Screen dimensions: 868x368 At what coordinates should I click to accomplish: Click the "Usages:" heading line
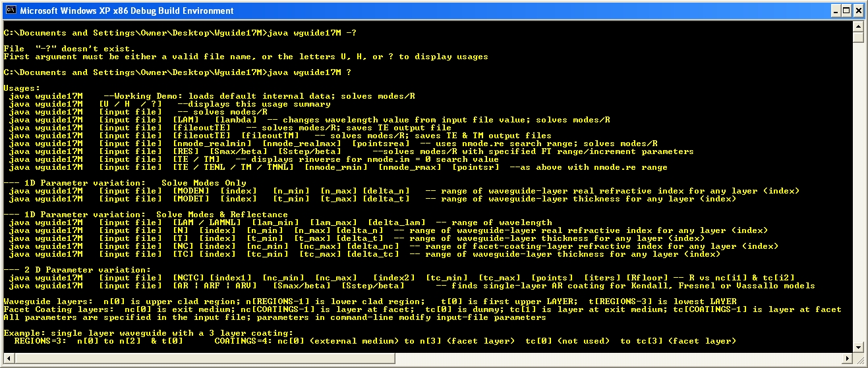point(22,88)
